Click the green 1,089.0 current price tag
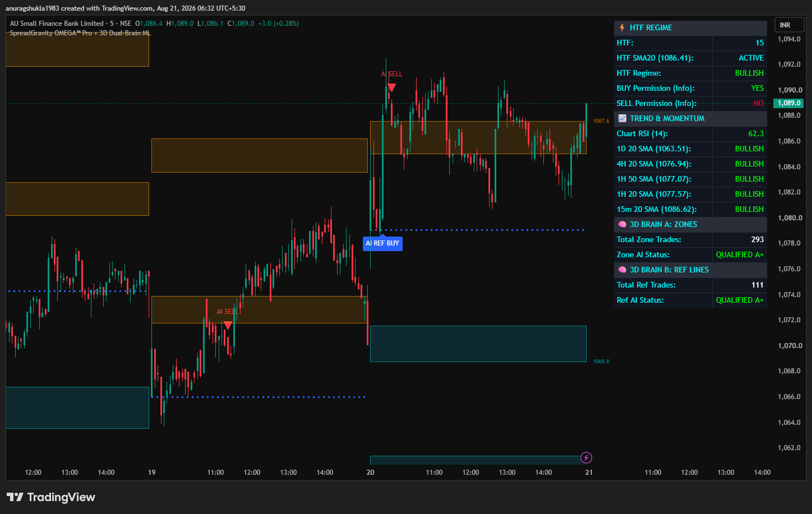 click(x=788, y=103)
